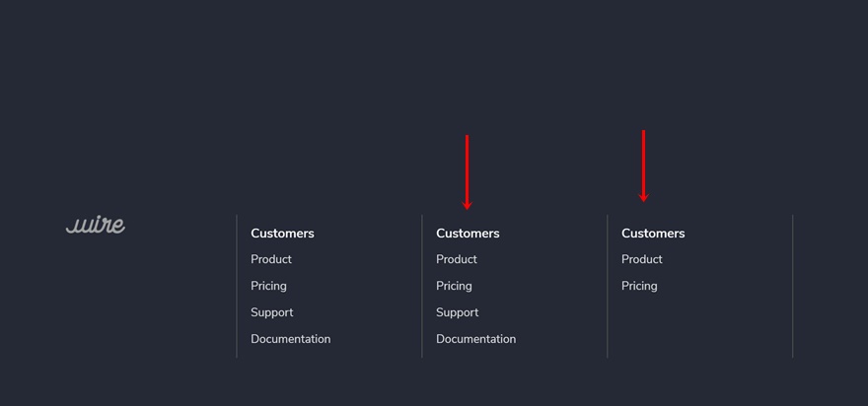Screen dimensions: 868x406
Task: Click the Customers heading in the first column
Action: [282, 234]
